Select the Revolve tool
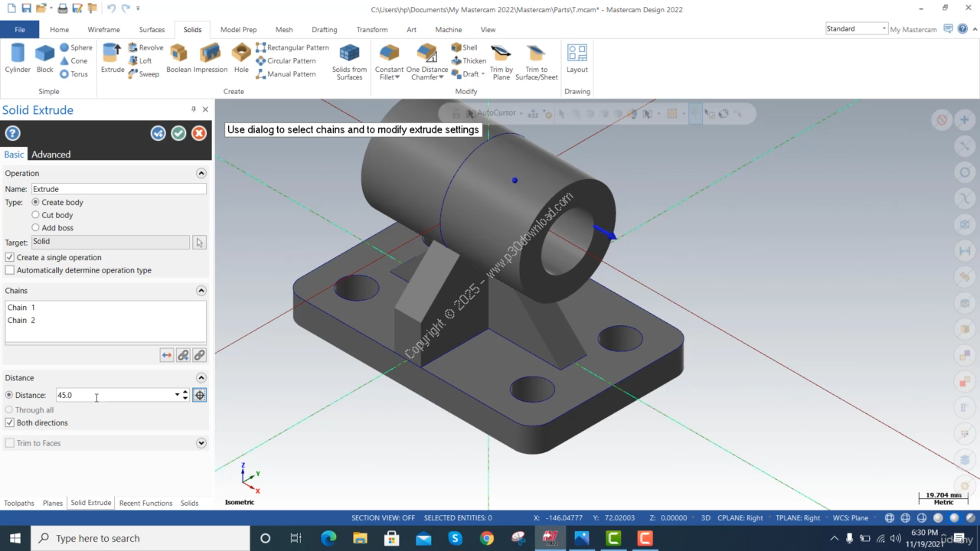The width and height of the screenshot is (980, 551). click(145, 47)
